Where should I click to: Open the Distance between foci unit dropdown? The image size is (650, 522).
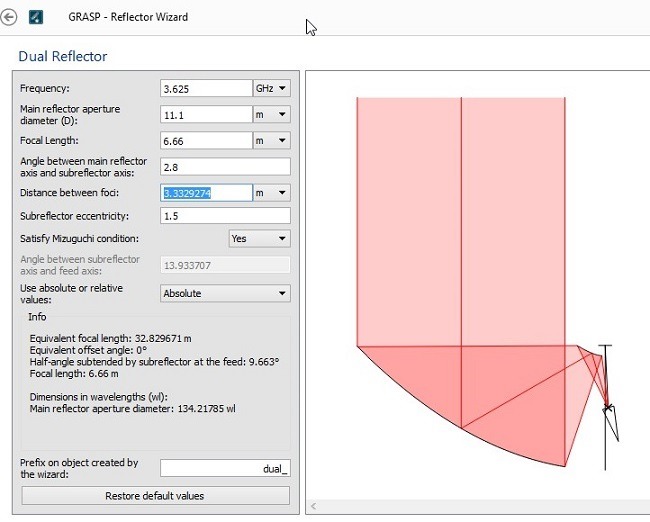pos(271,192)
